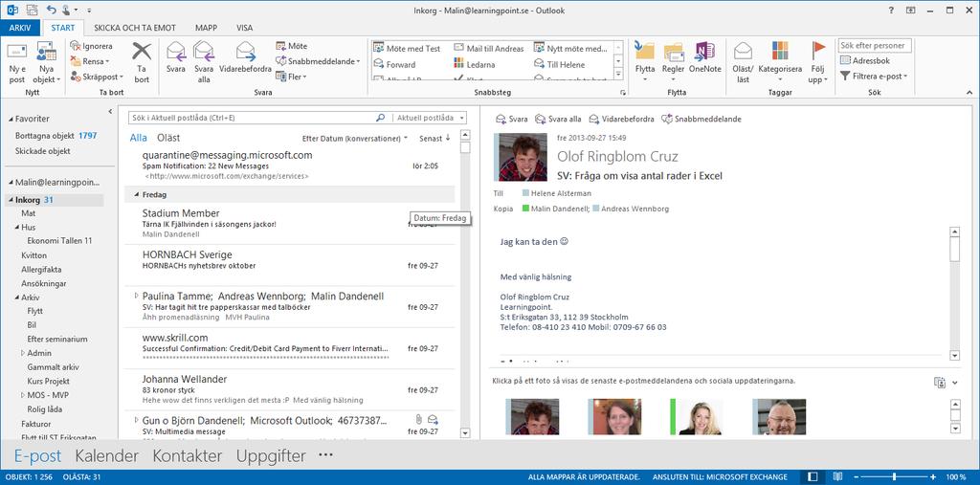The height and width of the screenshot is (485, 980).
Task: Click Olof Ringblom Cruz's photo in the people pane
Action: tap(534, 417)
